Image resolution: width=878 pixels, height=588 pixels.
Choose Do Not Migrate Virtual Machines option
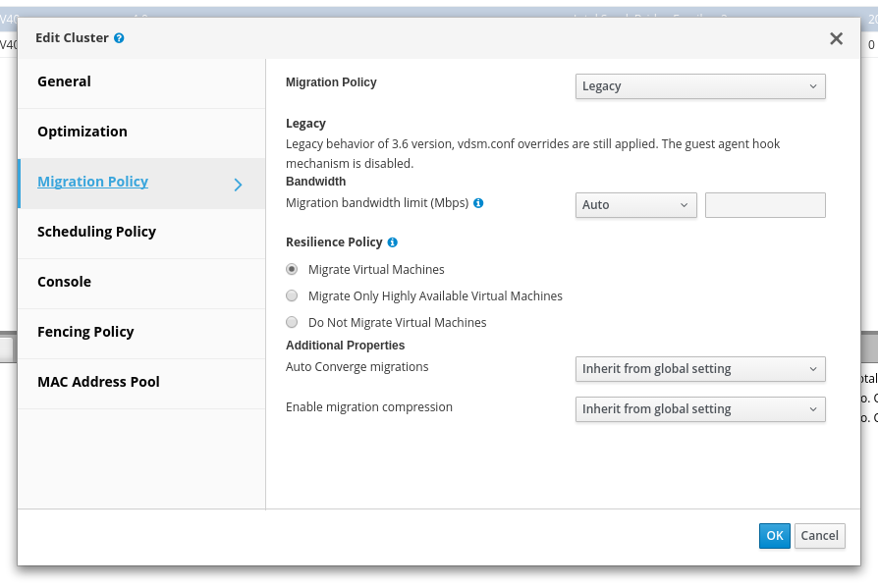(292, 322)
